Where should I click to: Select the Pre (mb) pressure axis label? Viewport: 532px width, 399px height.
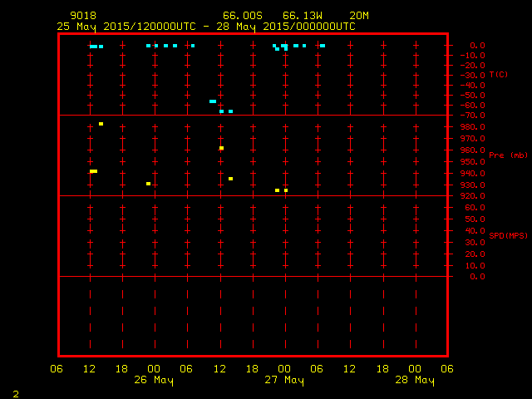pos(508,155)
